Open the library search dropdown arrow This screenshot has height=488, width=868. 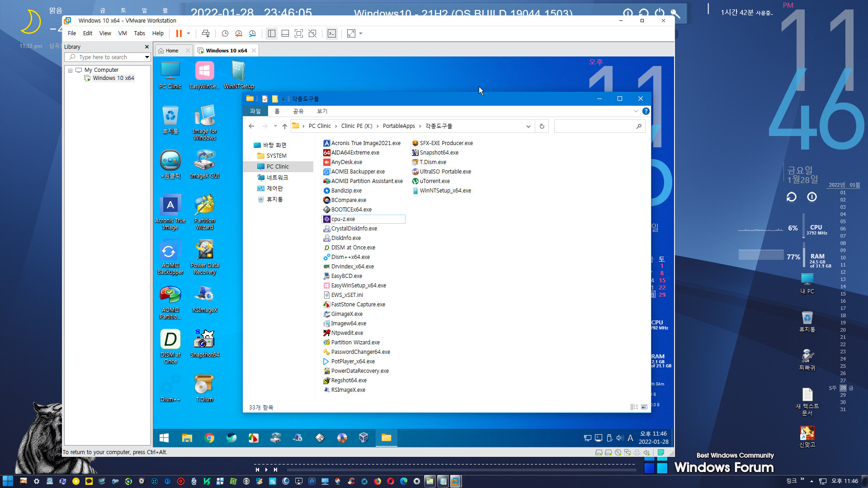[x=147, y=57]
